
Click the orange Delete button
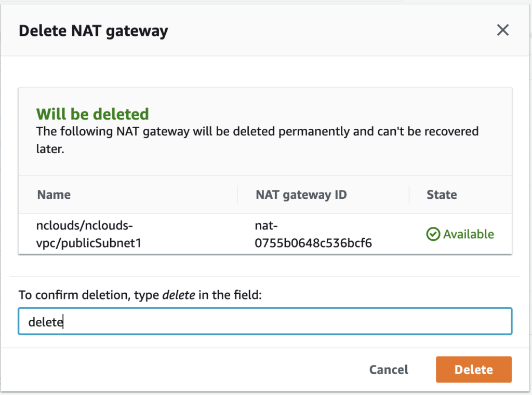474,369
